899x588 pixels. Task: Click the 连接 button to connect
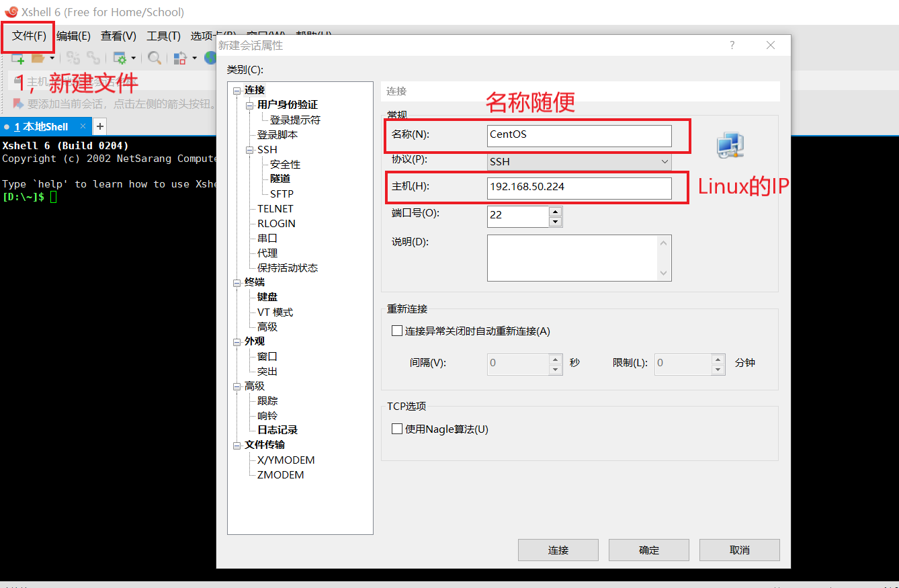click(x=558, y=550)
